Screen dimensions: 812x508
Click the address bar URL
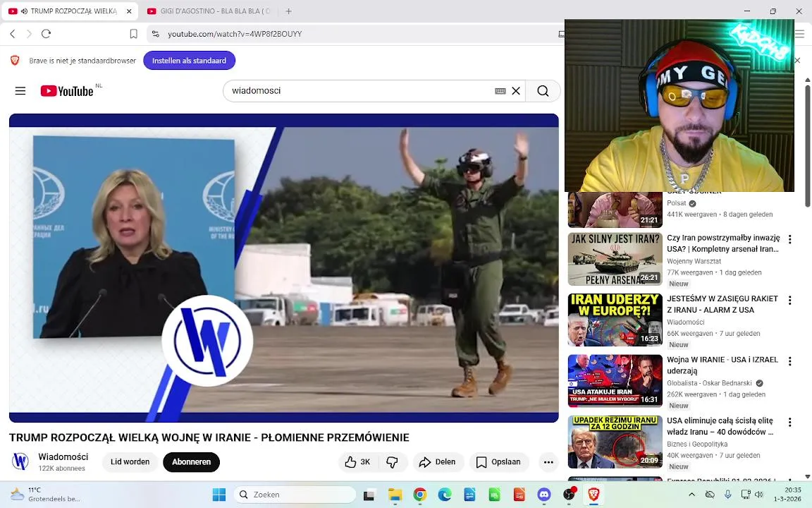click(235, 34)
